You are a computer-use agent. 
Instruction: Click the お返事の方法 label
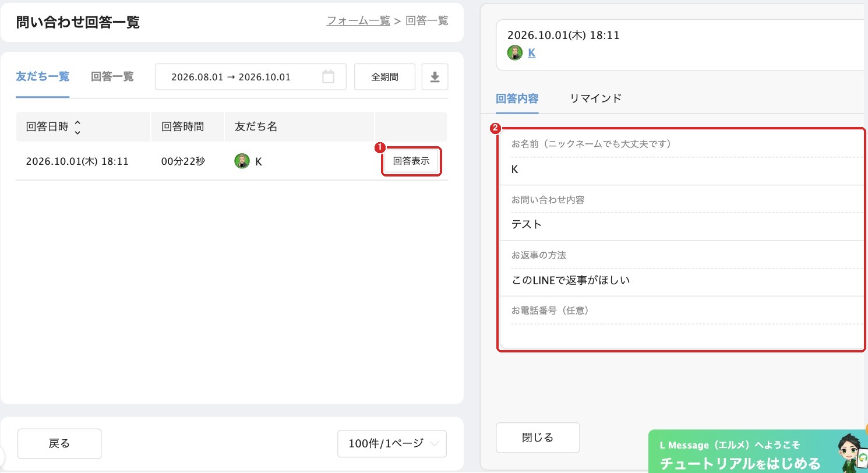click(x=539, y=255)
